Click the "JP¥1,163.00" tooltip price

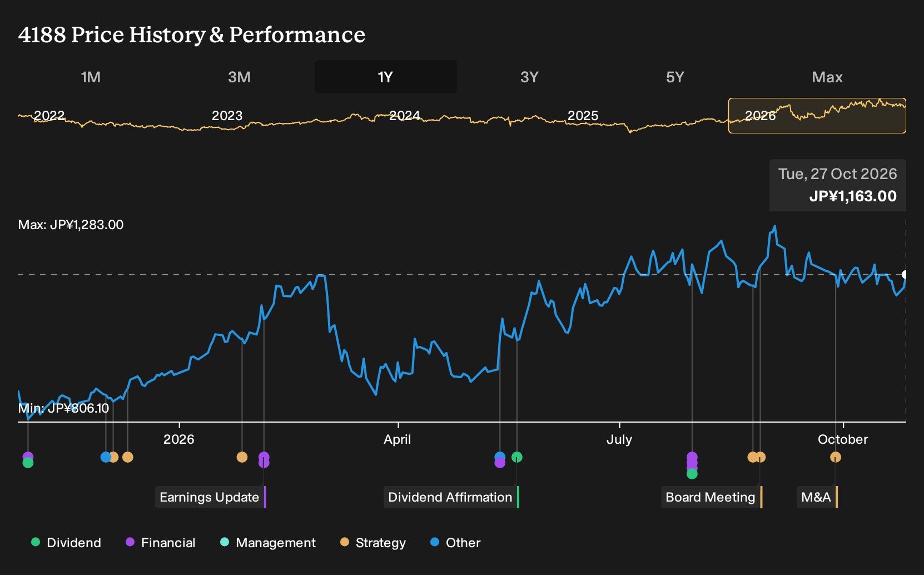tap(853, 196)
